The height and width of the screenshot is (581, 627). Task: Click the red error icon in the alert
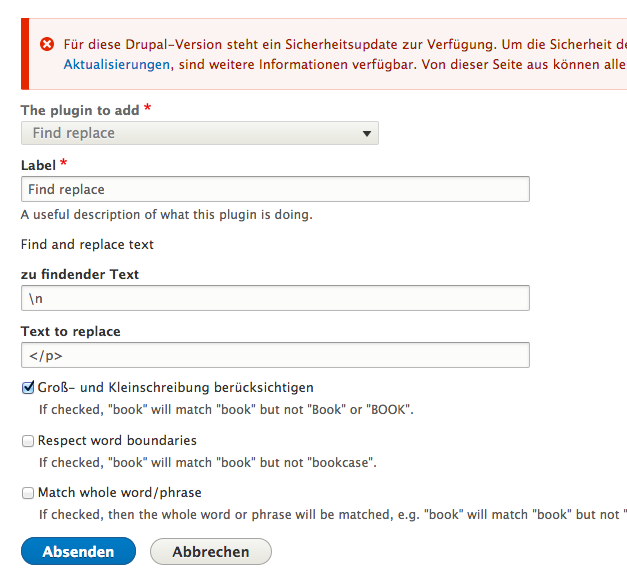[x=47, y=44]
